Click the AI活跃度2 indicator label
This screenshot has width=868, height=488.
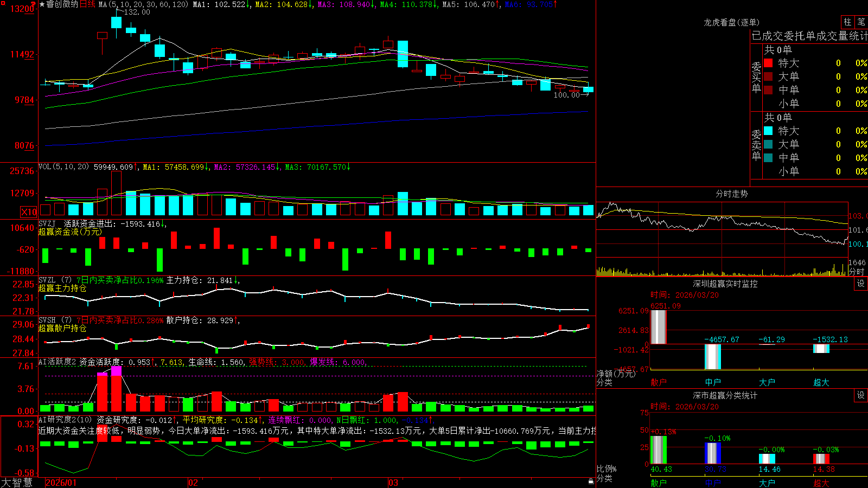point(58,362)
